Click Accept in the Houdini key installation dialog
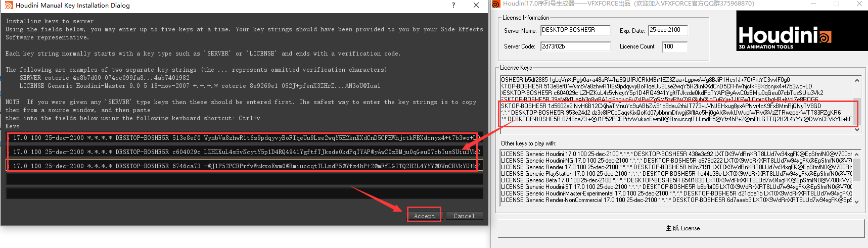Image resolution: width=868 pixels, height=248 pixels. pyautogui.click(x=424, y=216)
